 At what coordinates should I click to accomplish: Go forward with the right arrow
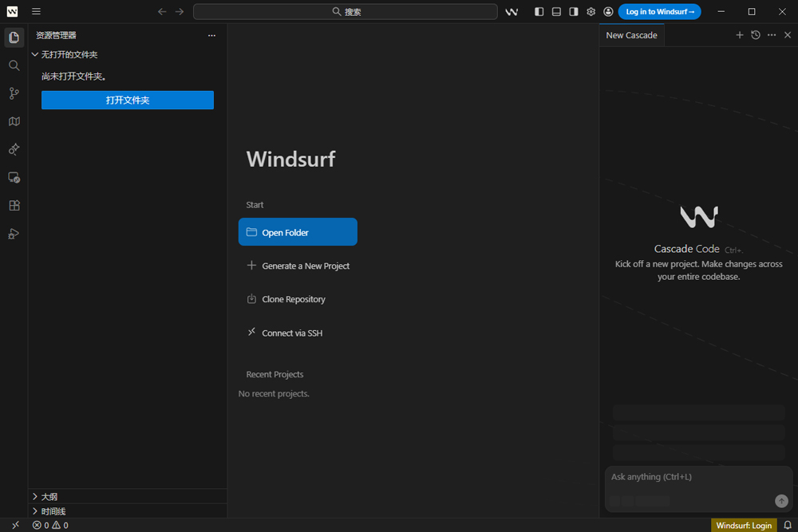(x=179, y=11)
